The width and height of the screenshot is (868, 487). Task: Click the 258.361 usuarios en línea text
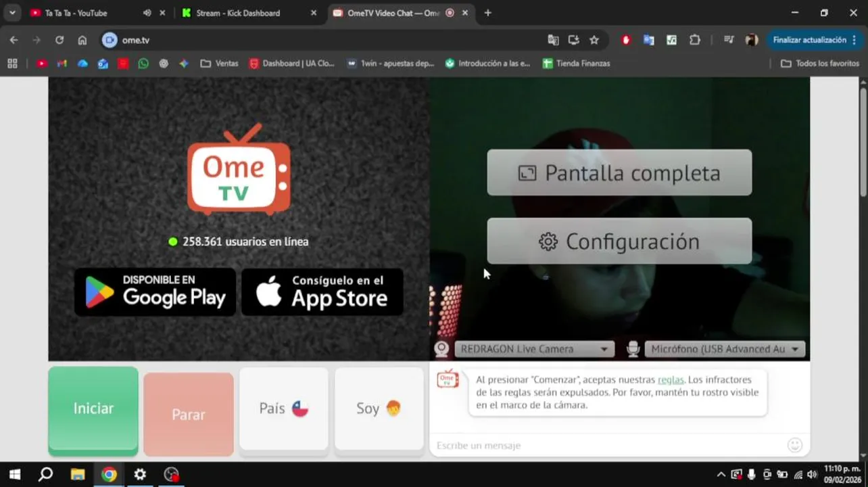[245, 241]
